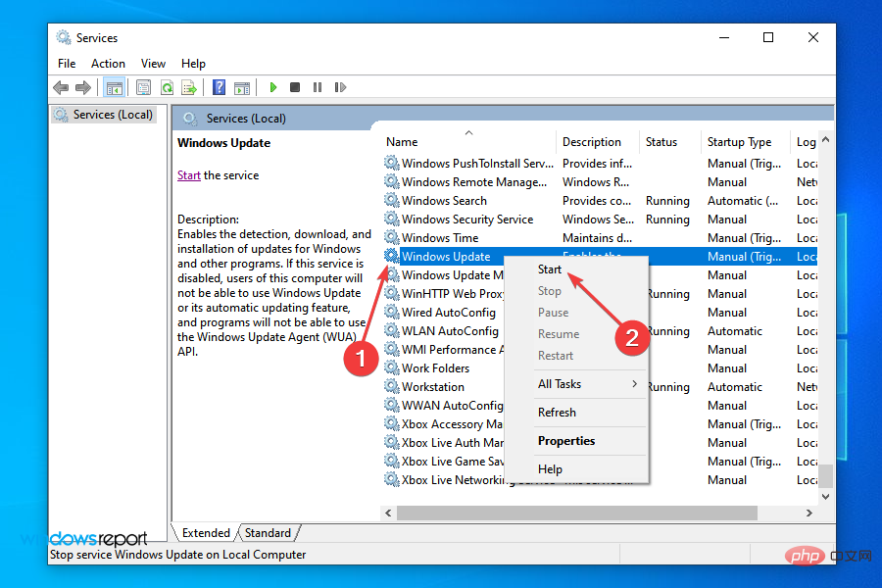Screen dimensions: 882x588
Task: Open the properties toolbar icon
Action: tap(142, 87)
